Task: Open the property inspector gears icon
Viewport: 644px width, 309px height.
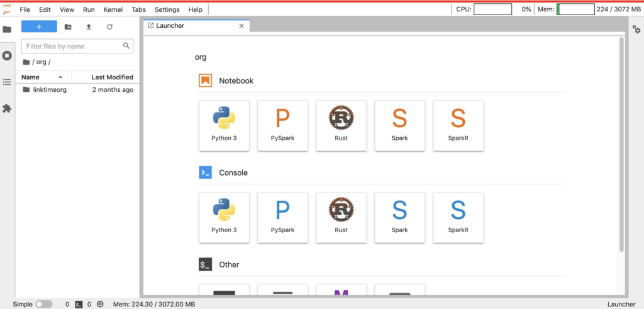Action: coord(636,29)
